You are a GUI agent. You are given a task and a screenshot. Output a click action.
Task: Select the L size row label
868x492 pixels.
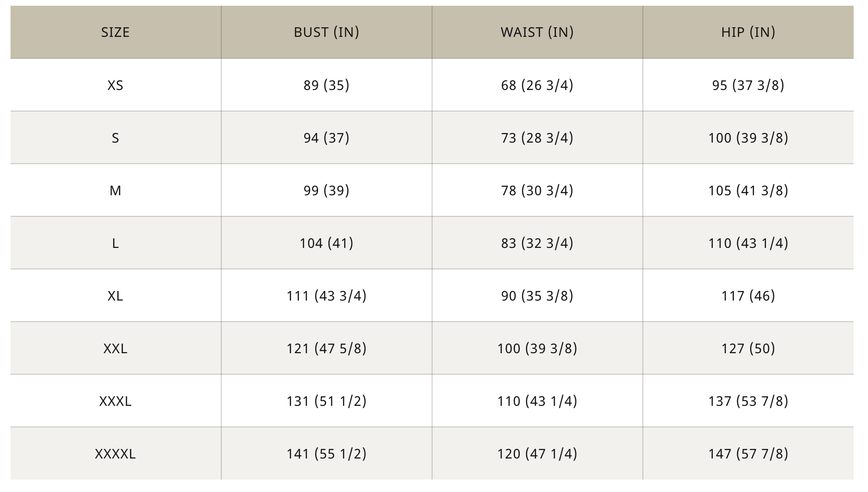[115, 243]
